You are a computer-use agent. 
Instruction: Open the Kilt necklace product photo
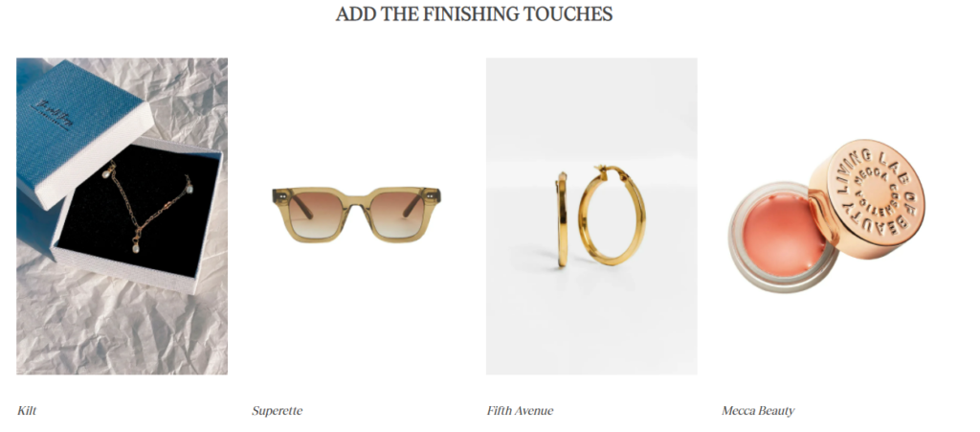[x=122, y=216]
